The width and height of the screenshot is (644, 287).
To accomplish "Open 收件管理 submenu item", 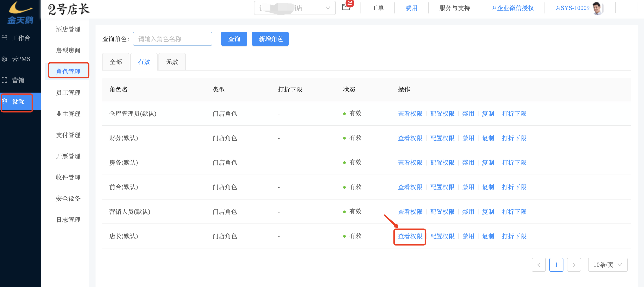I will 68,177.
